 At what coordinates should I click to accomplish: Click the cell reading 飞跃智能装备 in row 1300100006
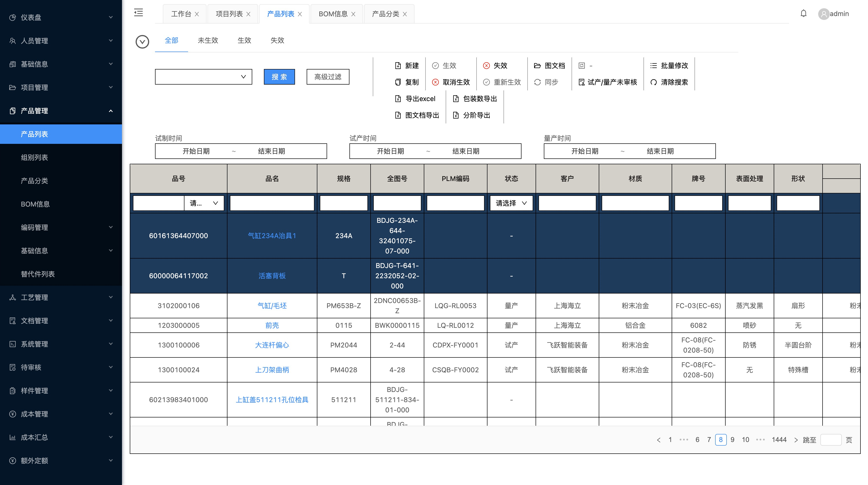[x=567, y=345]
